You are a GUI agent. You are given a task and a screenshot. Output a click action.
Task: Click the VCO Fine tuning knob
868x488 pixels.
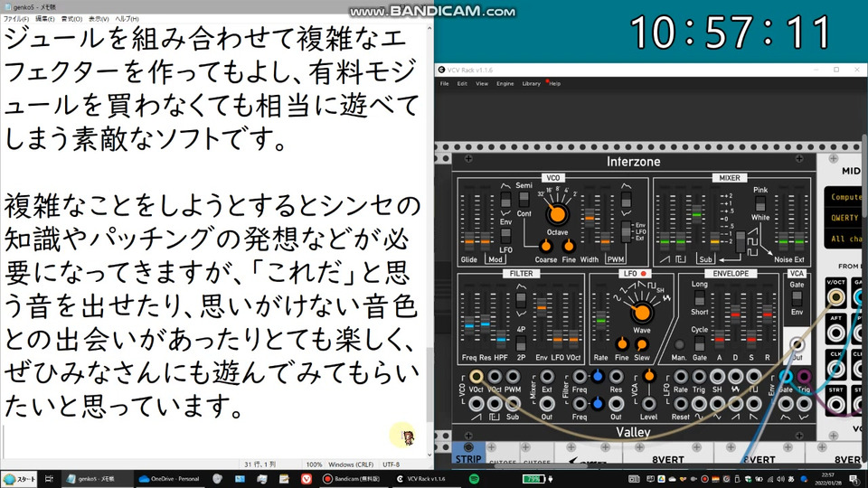pyautogui.click(x=569, y=246)
